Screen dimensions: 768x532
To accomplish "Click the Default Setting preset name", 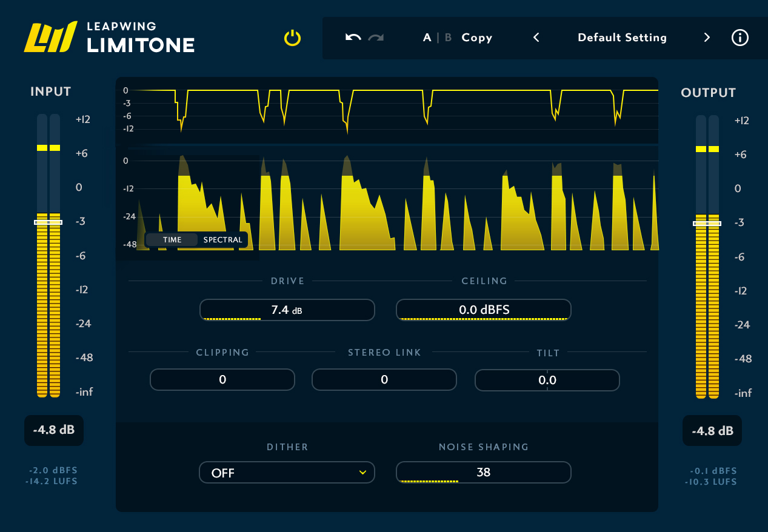I will 622,37.
